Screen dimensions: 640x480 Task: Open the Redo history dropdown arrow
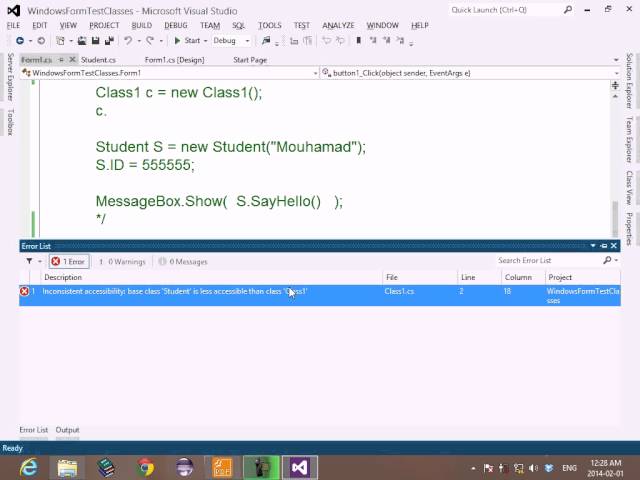click(x=161, y=41)
